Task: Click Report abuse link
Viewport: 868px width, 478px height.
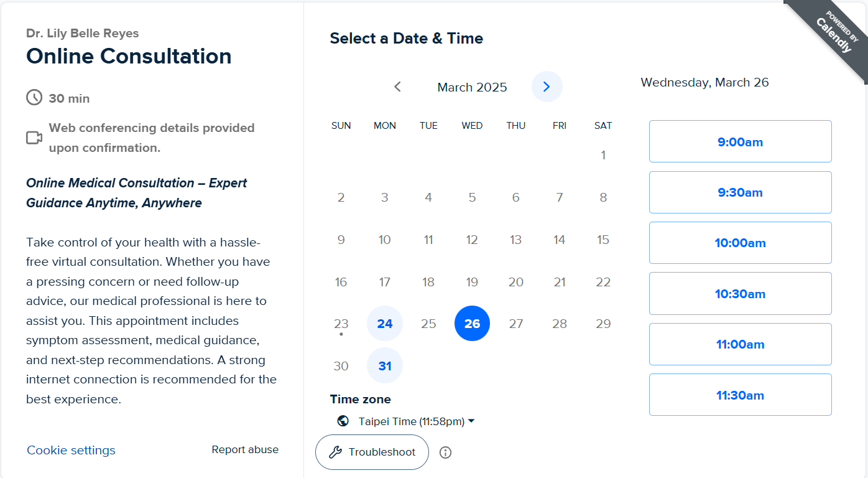Action: pos(245,449)
